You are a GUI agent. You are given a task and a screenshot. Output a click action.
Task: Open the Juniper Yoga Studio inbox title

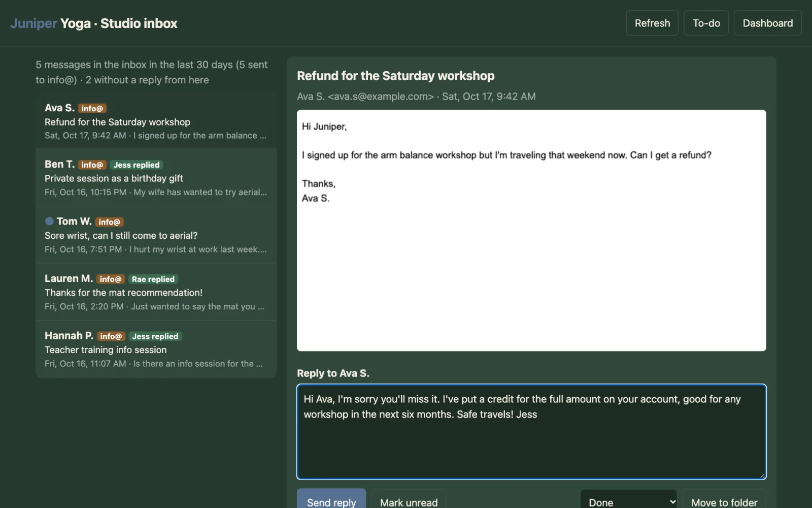click(x=94, y=23)
